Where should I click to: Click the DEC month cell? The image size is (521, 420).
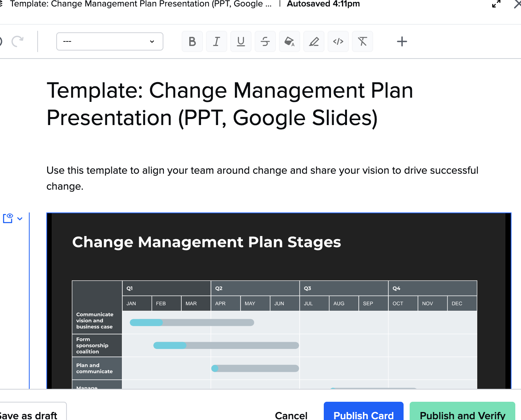pos(462,303)
